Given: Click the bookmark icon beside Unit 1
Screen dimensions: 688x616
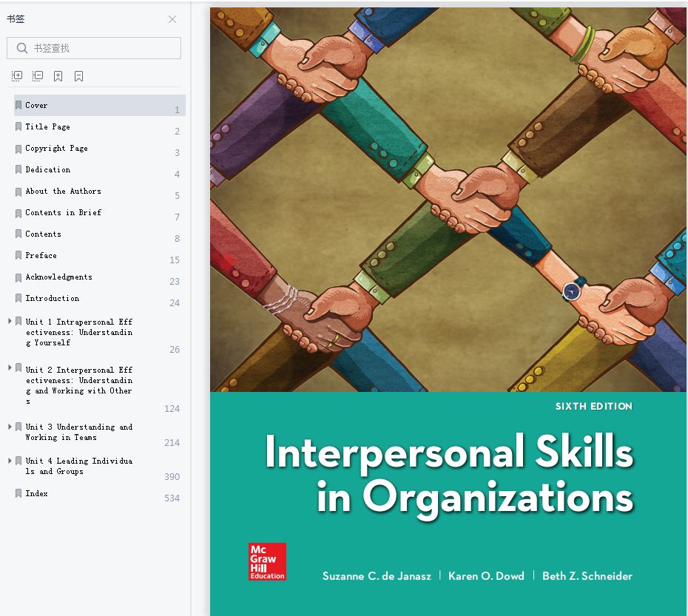Looking at the screenshot, I should coord(18,321).
